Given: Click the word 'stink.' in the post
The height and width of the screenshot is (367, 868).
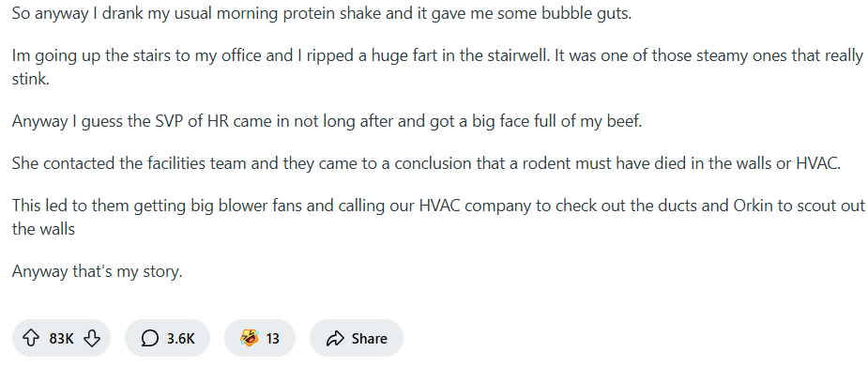Looking at the screenshot, I should point(31,79).
